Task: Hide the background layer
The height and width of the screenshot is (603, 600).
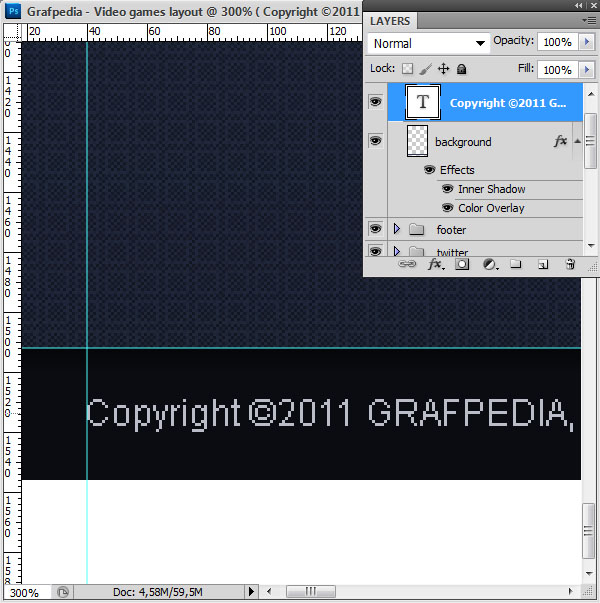Action: pos(375,140)
